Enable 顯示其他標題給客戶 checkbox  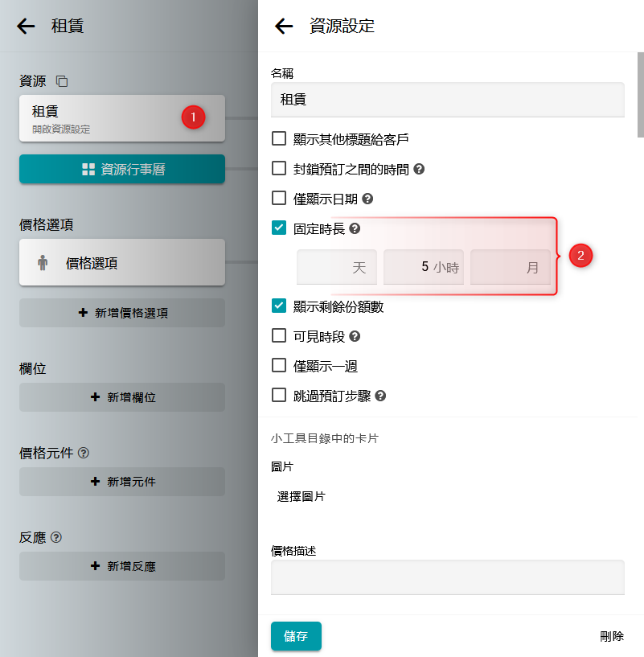pos(279,138)
